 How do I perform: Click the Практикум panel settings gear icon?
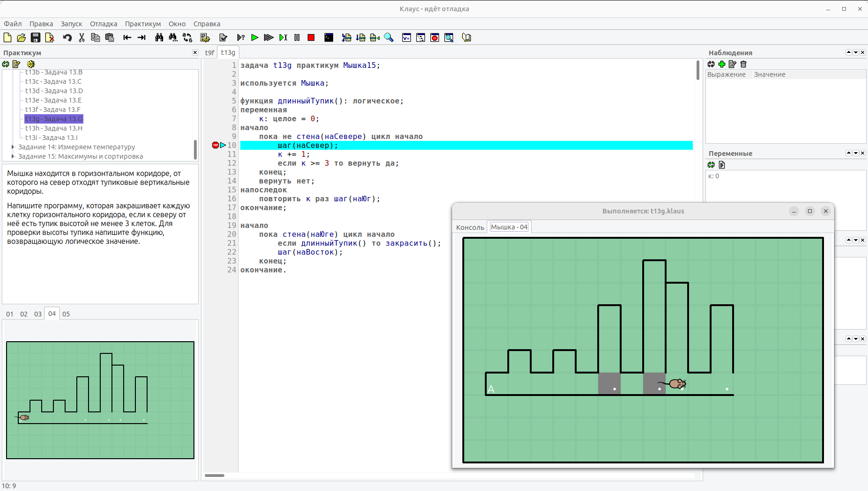tap(31, 64)
